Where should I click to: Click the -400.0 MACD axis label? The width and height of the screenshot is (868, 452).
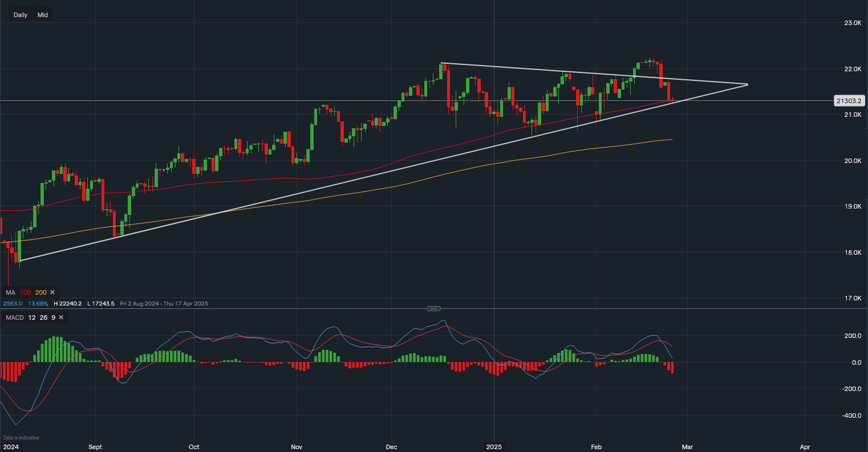[852, 416]
